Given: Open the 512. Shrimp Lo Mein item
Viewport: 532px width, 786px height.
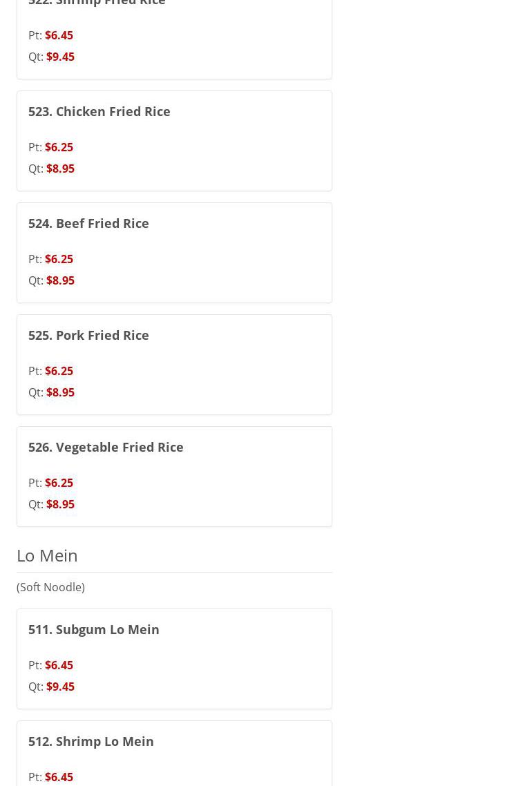Looking at the screenshot, I should click(91, 741).
